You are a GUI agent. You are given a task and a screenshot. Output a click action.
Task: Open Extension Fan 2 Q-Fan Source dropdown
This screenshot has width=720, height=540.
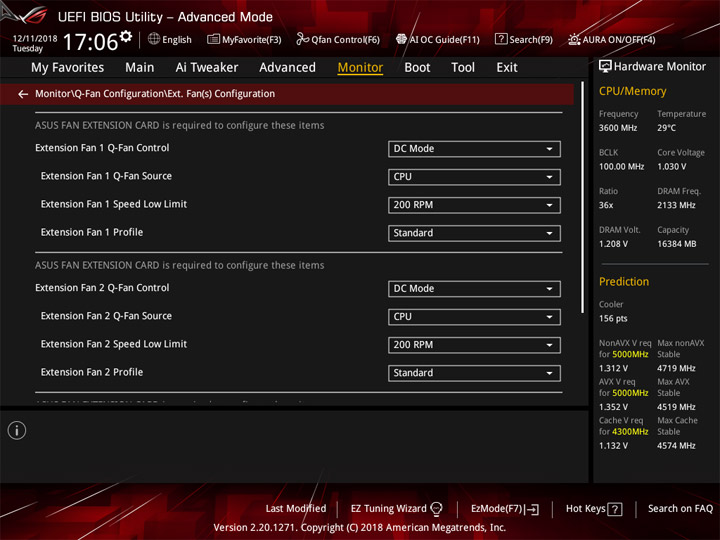coord(474,317)
